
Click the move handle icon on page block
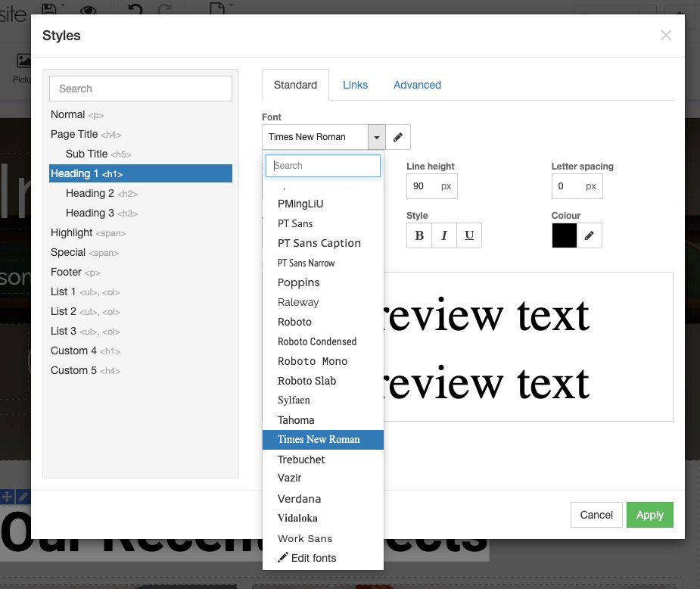point(7,497)
